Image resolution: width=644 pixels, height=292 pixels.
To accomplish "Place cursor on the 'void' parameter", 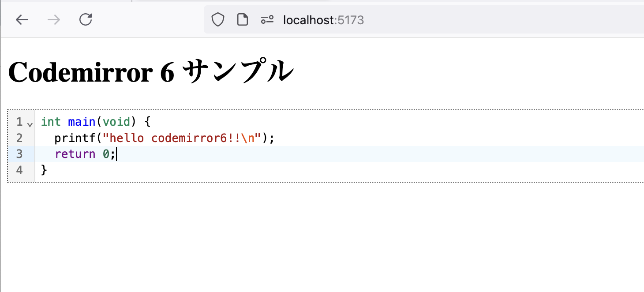I will 116,122.
